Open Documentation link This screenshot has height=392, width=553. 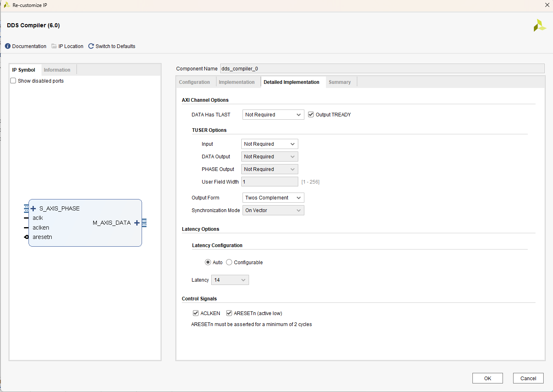tap(29, 46)
